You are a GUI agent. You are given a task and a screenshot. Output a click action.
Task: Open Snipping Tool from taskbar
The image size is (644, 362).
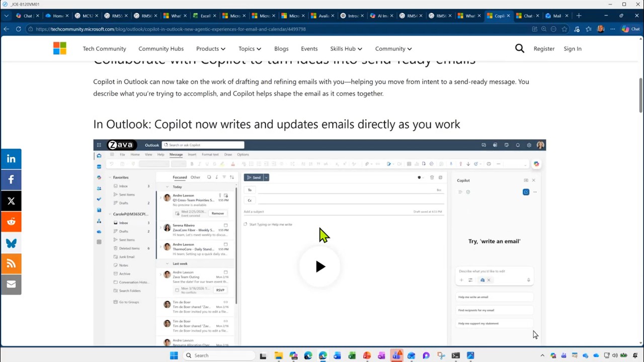coord(441,355)
